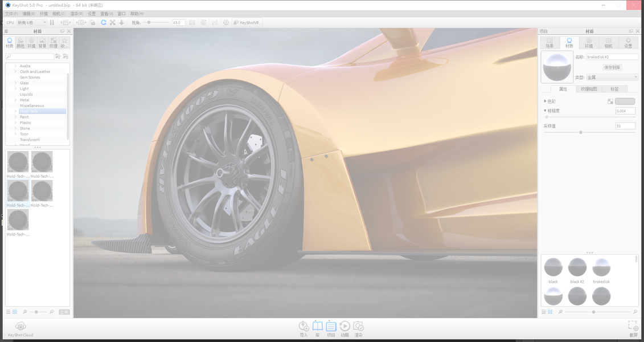
Task: Open the 相机 tab in the project panel
Action: tap(609, 43)
